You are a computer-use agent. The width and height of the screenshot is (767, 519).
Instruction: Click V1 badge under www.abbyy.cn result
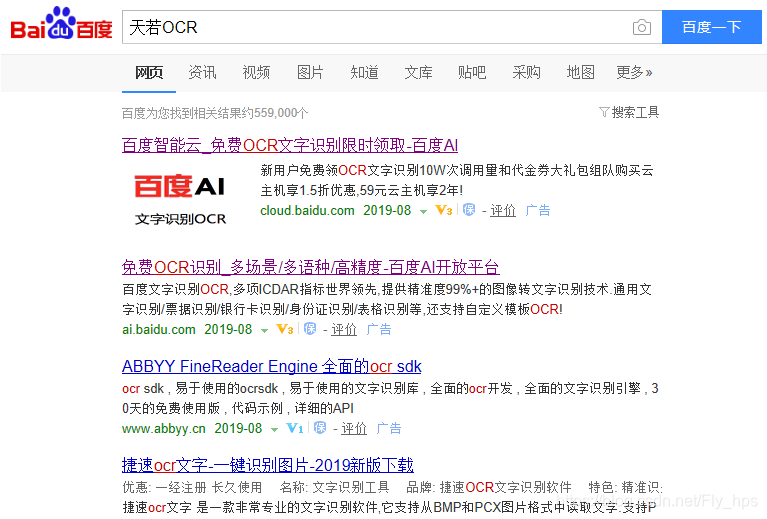click(294, 429)
